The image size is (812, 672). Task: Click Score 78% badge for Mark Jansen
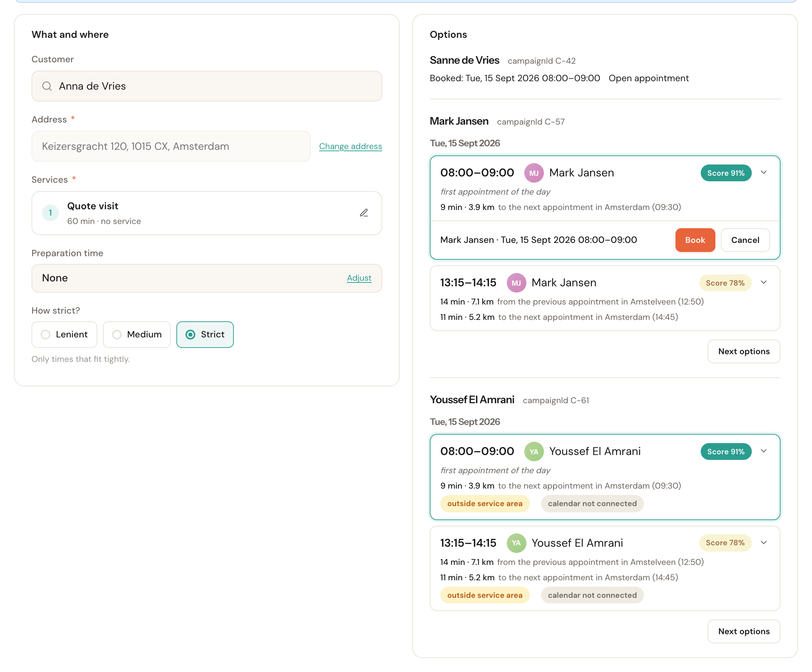(725, 283)
